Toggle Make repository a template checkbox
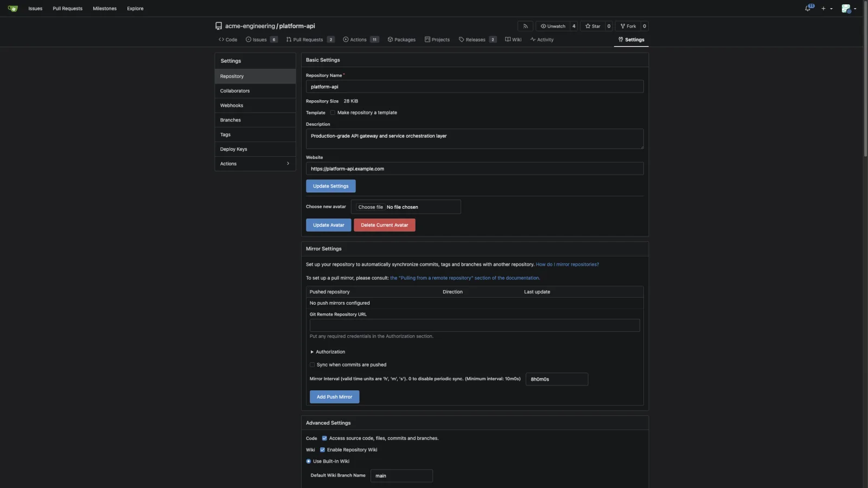Viewport: 868px width, 488px height. pos(333,113)
